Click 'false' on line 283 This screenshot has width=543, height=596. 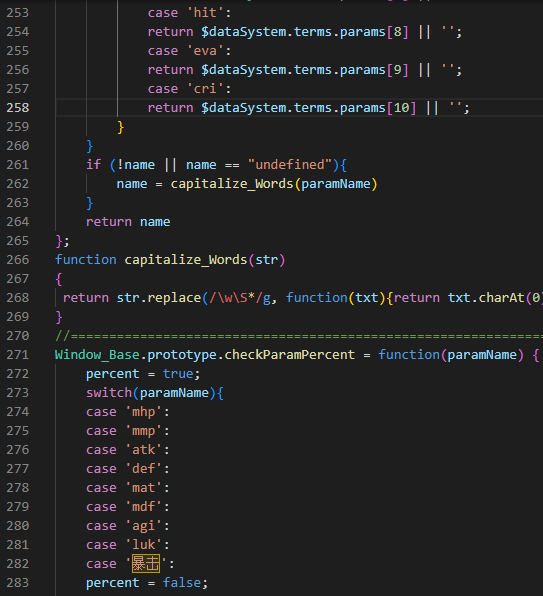click(182, 583)
